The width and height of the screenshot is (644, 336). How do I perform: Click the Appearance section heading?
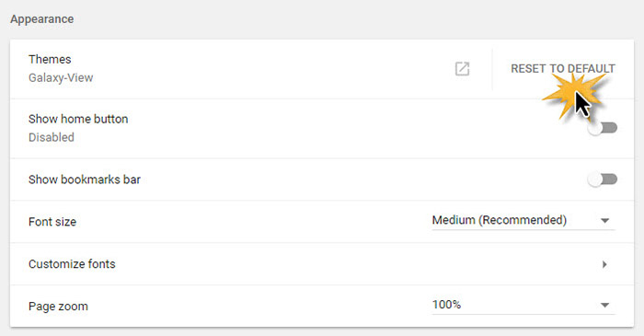[x=42, y=19]
